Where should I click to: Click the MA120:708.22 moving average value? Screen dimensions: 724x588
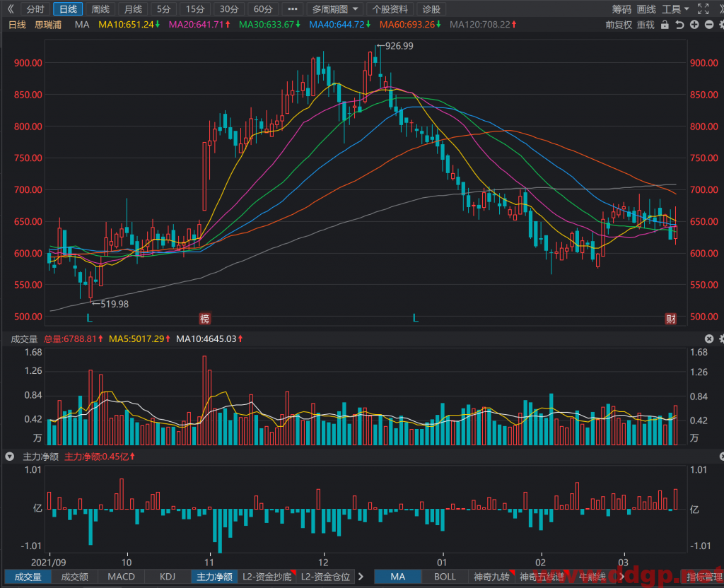(x=483, y=25)
